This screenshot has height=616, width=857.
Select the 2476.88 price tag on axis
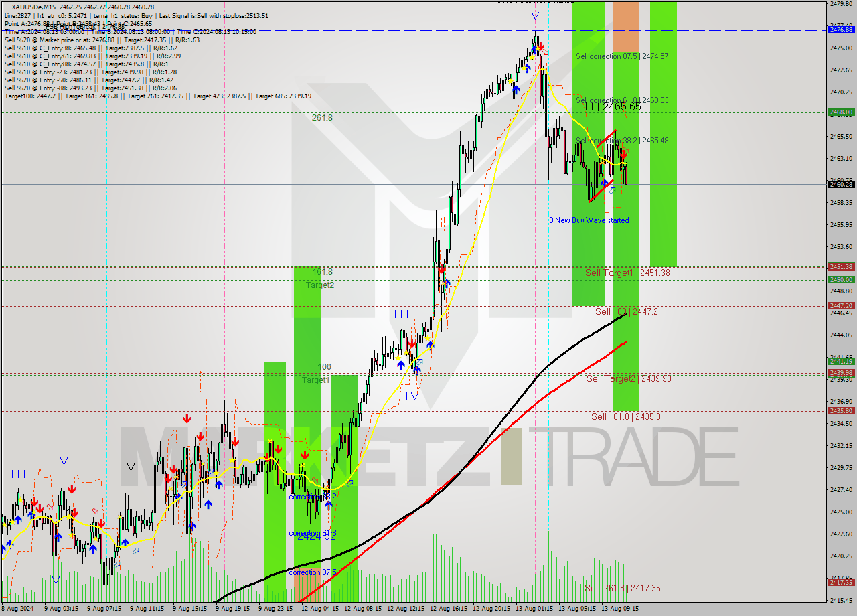click(841, 29)
